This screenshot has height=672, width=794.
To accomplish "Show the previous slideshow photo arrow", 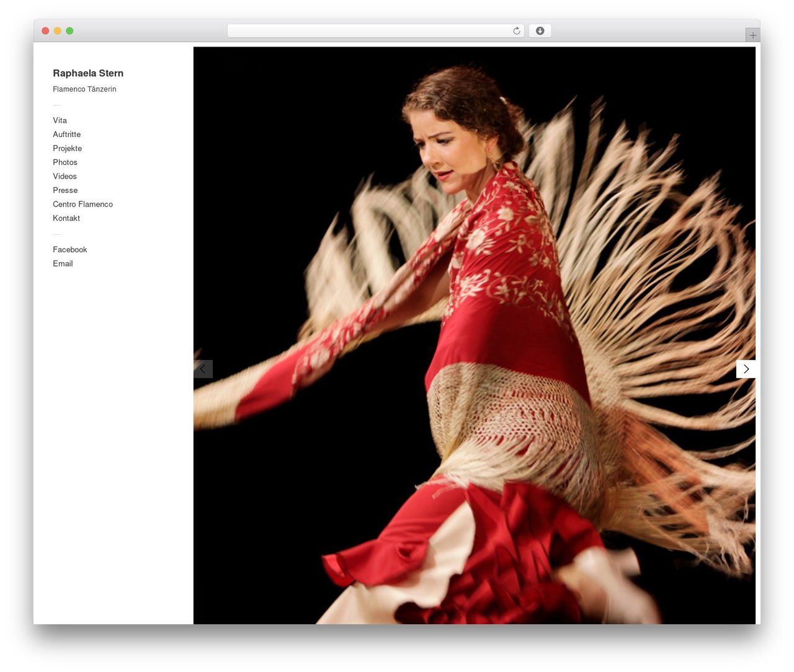I will [x=203, y=369].
